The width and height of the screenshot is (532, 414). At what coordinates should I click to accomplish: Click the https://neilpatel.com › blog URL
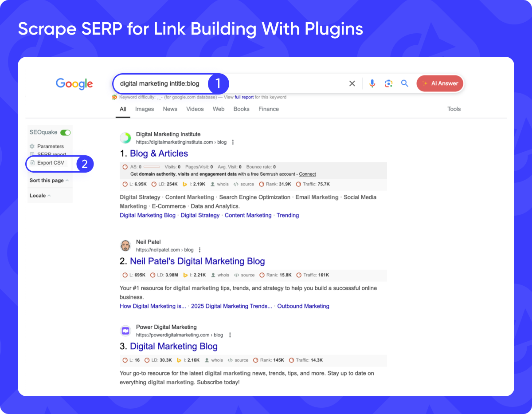tap(165, 250)
